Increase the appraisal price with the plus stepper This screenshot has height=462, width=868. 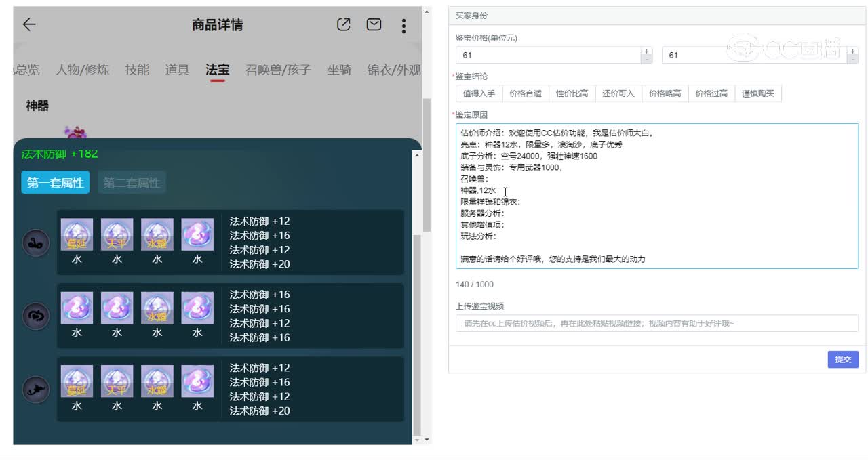click(x=646, y=49)
